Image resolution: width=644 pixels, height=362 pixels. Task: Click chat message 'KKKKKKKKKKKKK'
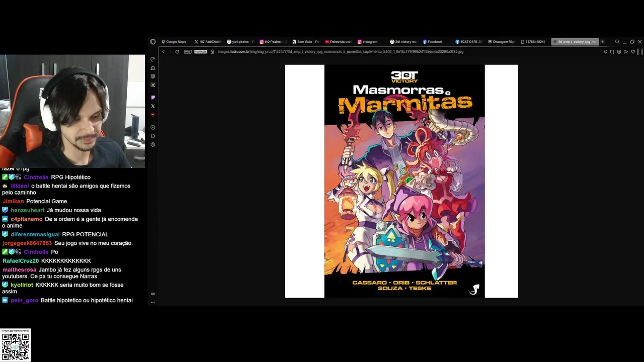coord(66,261)
